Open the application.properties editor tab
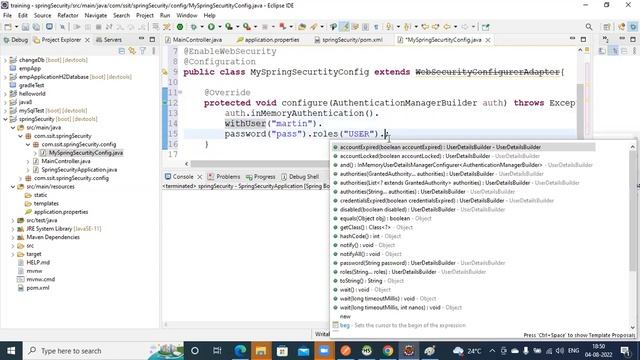This screenshot has height=360, width=640. click(268, 40)
